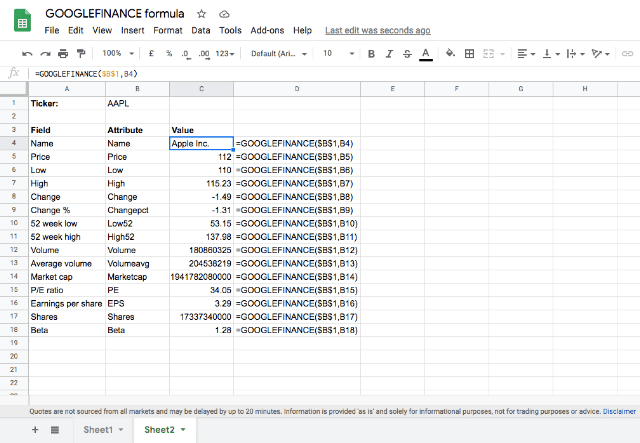This screenshot has height=443, width=640.
Task: Star this GOOGLEFINANCE formula document
Action: tap(201, 14)
